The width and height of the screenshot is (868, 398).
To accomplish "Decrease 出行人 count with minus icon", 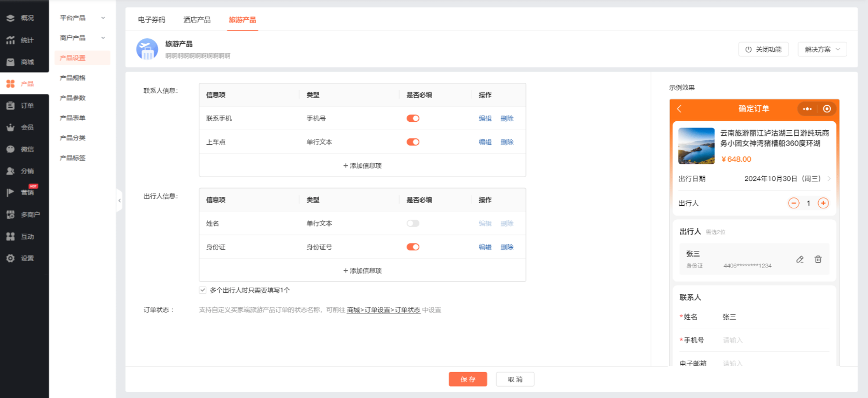I will click(794, 203).
